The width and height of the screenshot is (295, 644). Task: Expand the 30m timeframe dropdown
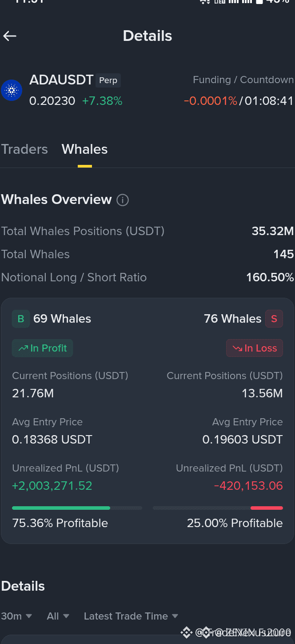16,616
